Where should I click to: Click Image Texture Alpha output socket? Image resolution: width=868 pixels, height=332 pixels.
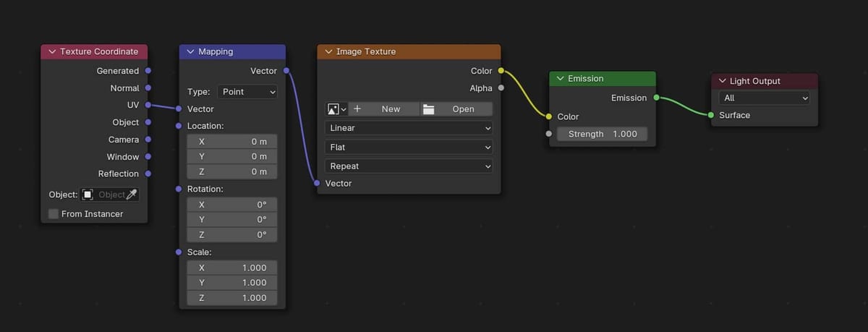click(x=501, y=88)
